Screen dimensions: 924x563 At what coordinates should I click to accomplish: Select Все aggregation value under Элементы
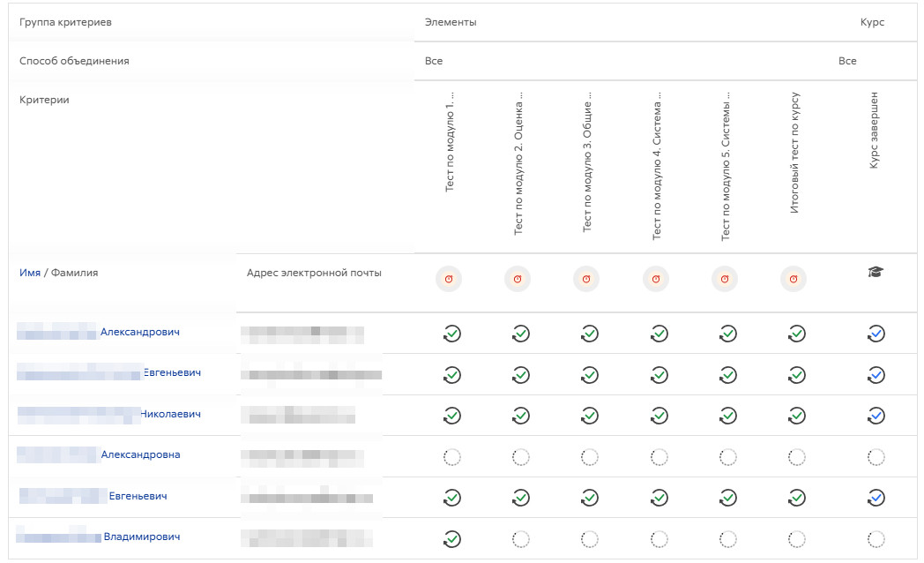point(434,61)
